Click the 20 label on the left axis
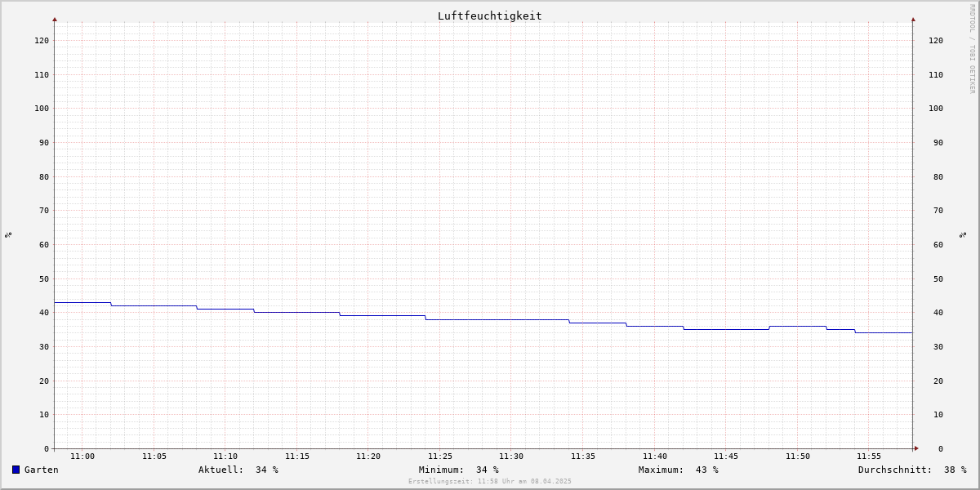The image size is (980, 490). (44, 381)
